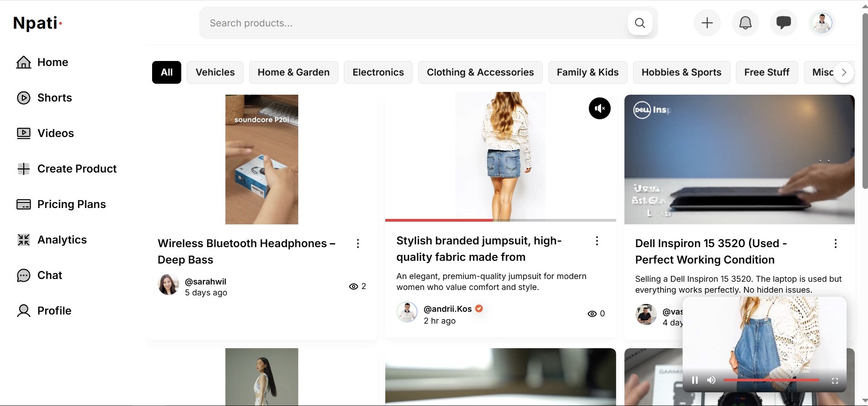Open options menu for Stylish branded jumpsuit
This screenshot has height=406, width=868.
coord(597,241)
